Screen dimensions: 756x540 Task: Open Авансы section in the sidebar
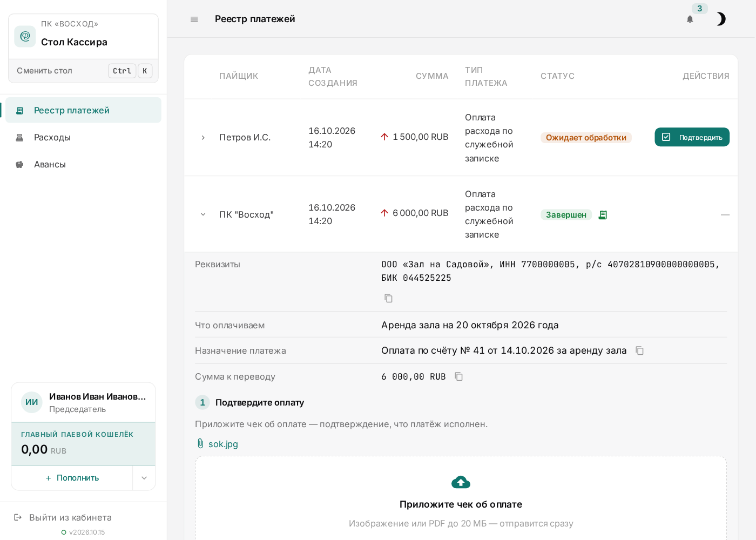pyautogui.click(x=84, y=164)
